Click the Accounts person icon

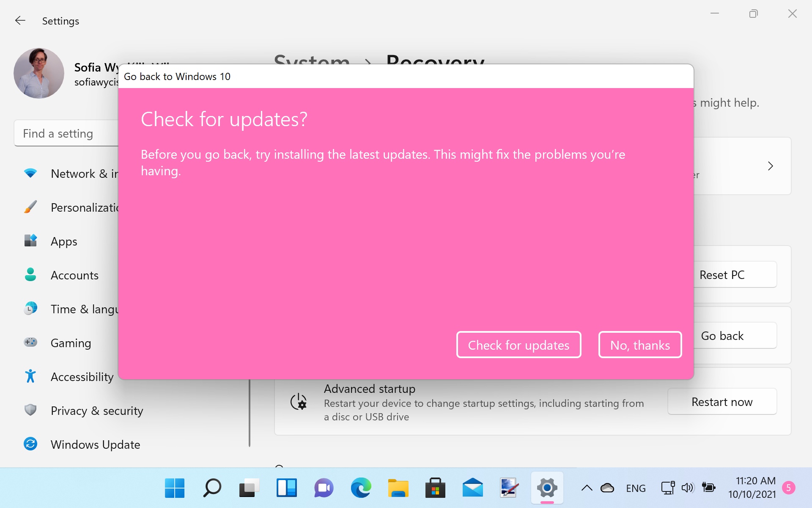point(30,274)
